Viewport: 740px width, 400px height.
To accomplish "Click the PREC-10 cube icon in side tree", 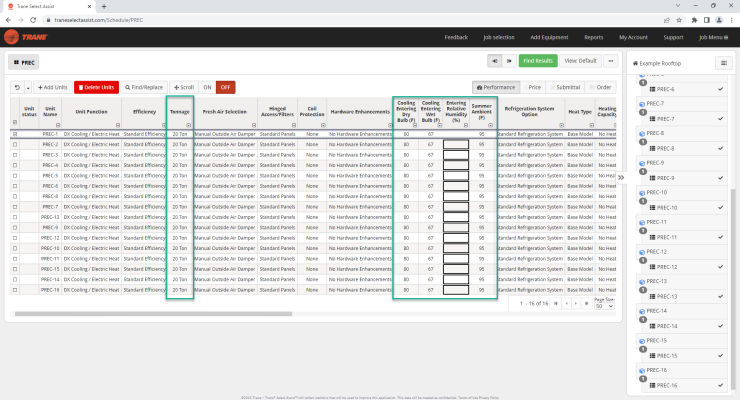I will [x=642, y=193].
